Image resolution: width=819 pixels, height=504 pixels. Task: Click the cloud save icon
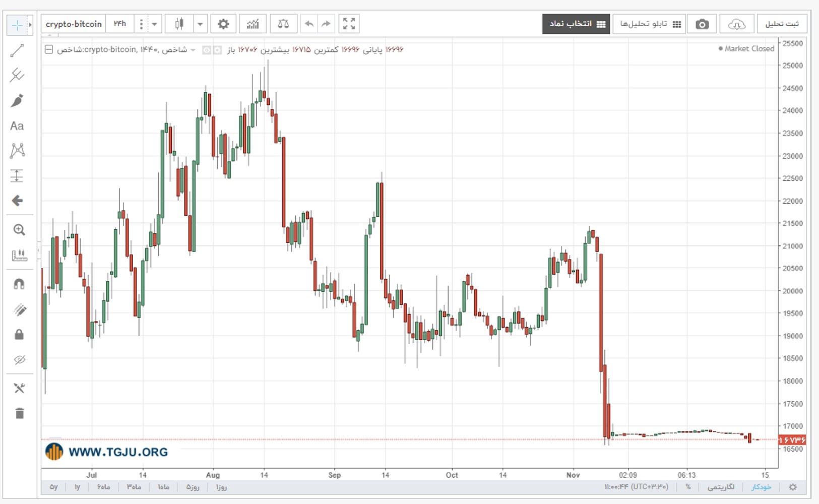click(x=736, y=24)
